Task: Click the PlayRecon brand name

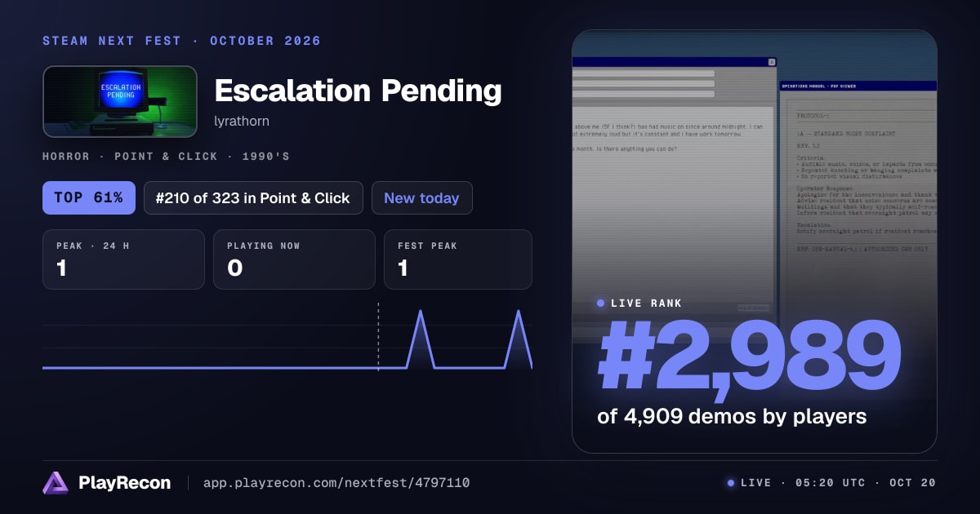Action: 124,483
